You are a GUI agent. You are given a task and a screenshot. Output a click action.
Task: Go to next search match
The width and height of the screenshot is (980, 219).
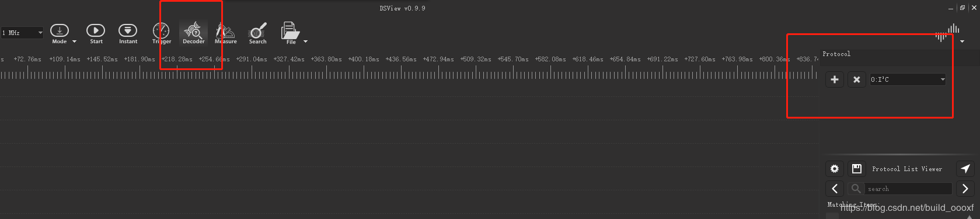point(965,189)
